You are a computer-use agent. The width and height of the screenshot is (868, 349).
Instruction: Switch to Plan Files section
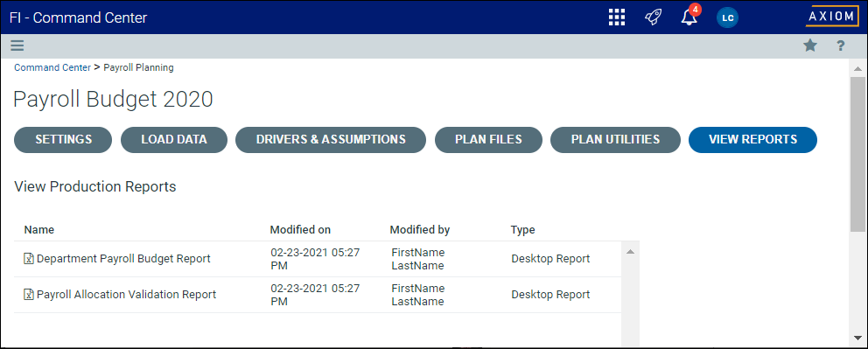[488, 139]
